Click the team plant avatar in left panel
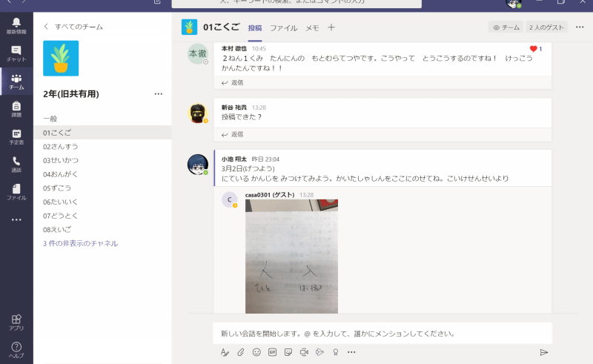The width and height of the screenshot is (593, 364). click(x=61, y=59)
